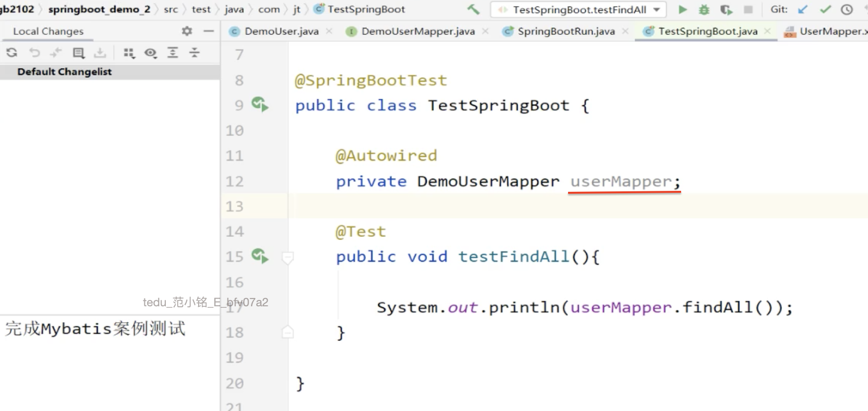Click the run gutter icon beside testFindAll method

(260, 256)
